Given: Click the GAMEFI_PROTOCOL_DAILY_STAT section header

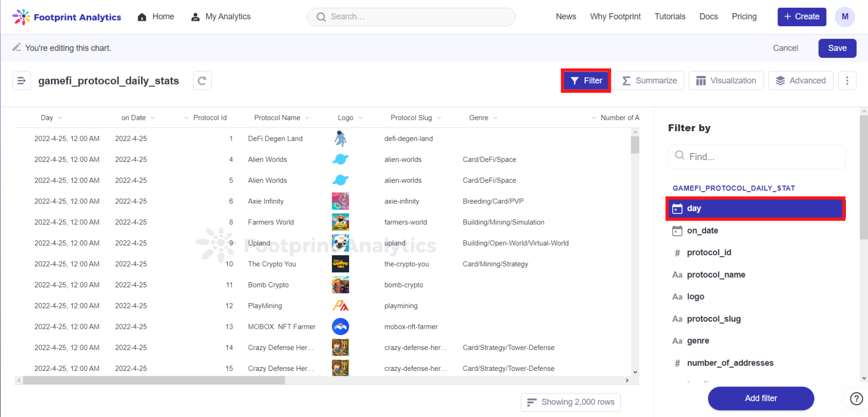Looking at the screenshot, I should tap(734, 188).
